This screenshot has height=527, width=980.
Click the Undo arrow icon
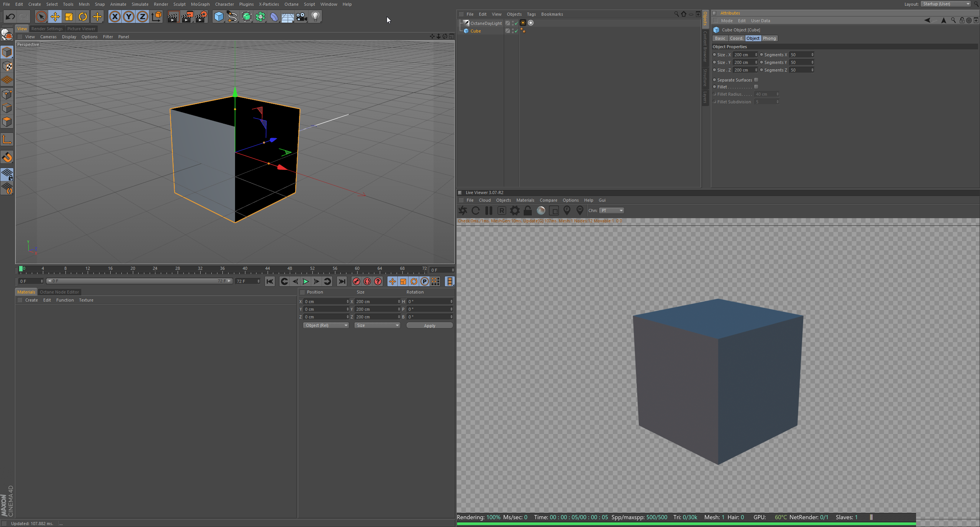click(x=10, y=16)
